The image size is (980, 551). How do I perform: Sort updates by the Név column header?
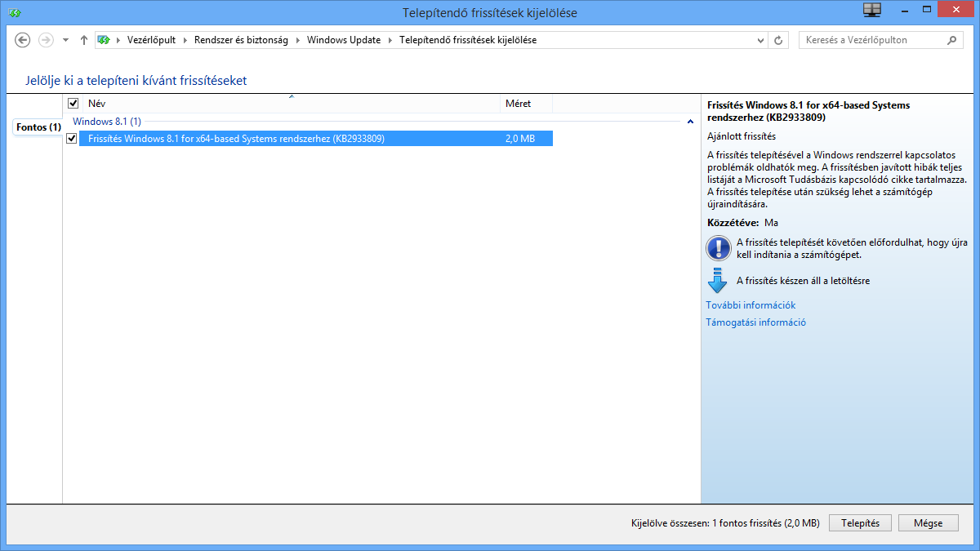click(x=291, y=104)
